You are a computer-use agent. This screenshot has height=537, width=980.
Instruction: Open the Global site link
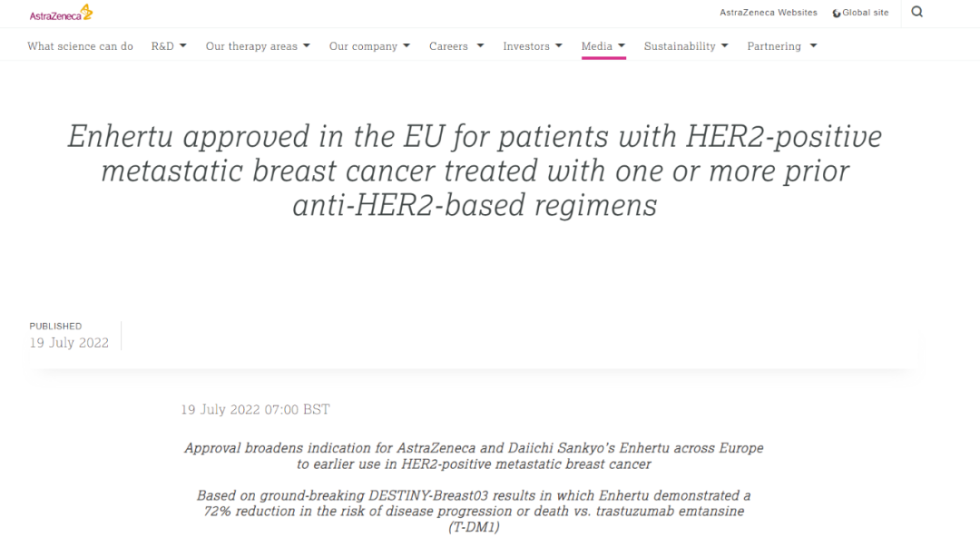coord(865,13)
